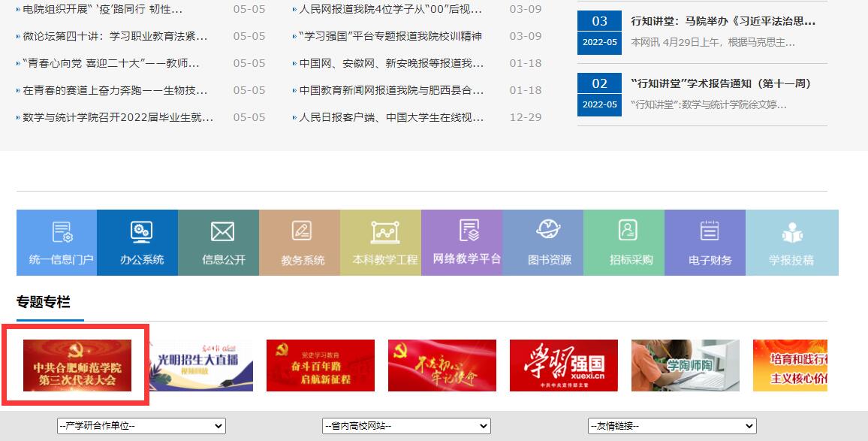Screen dimensions: 868x441
Task: Expand the 友情链接 dropdown
Action: tap(672, 426)
